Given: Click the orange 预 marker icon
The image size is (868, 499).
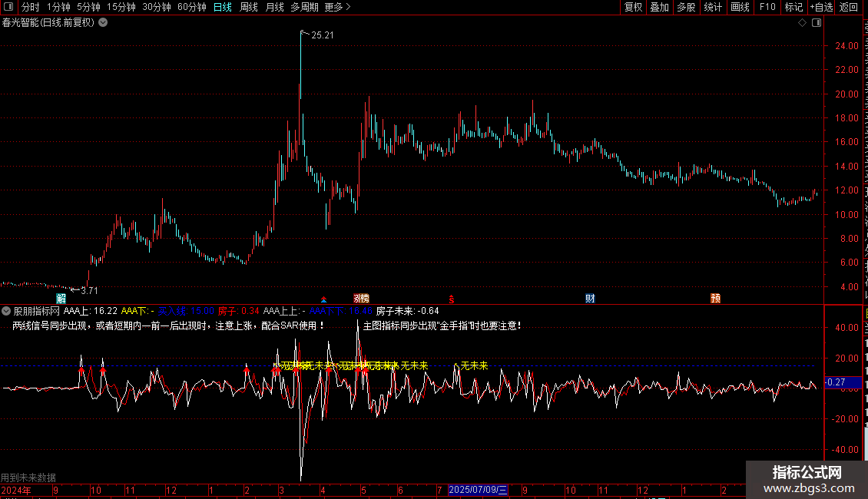Looking at the screenshot, I should (x=715, y=299).
